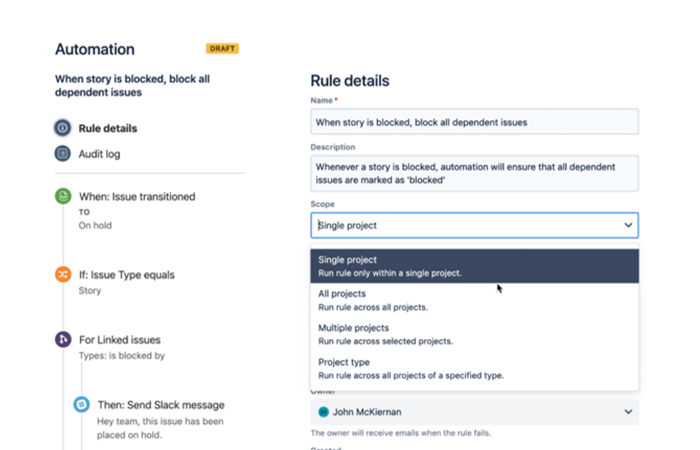Viewport: 700px width, 450px height.
Task: Expand the Owner dropdown chevron
Action: point(628,411)
